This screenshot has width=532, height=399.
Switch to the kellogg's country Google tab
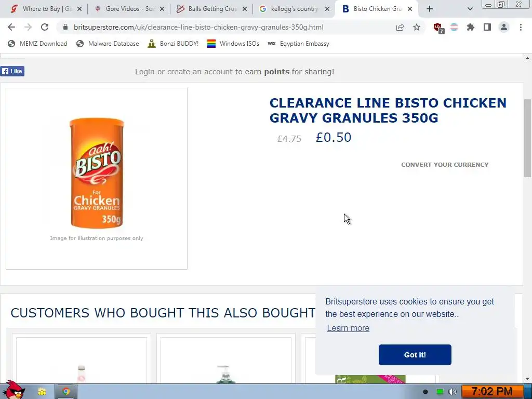click(x=295, y=9)
